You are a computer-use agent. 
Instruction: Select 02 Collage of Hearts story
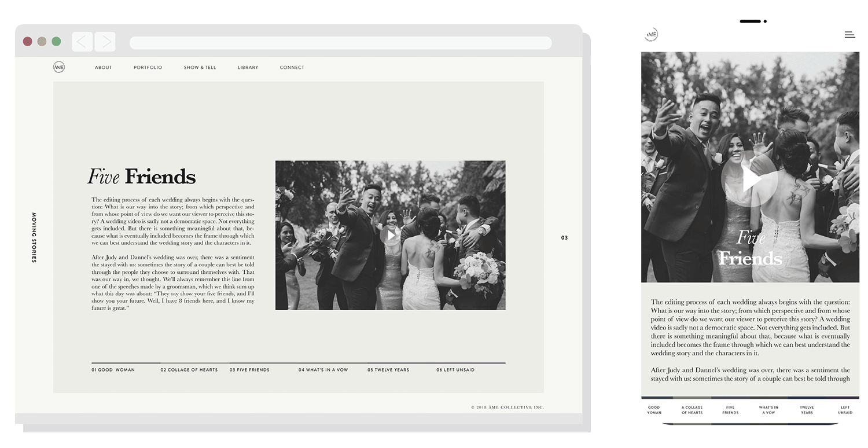pos(189,369)
